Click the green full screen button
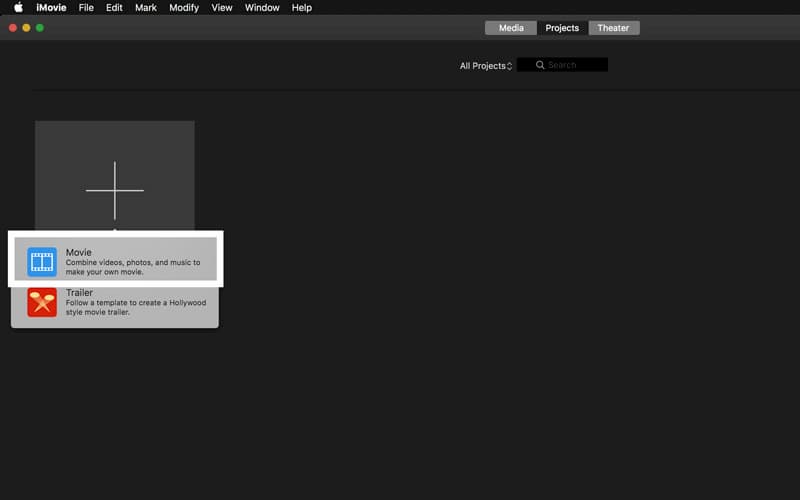The image size is (800, 500). (40, 28)
